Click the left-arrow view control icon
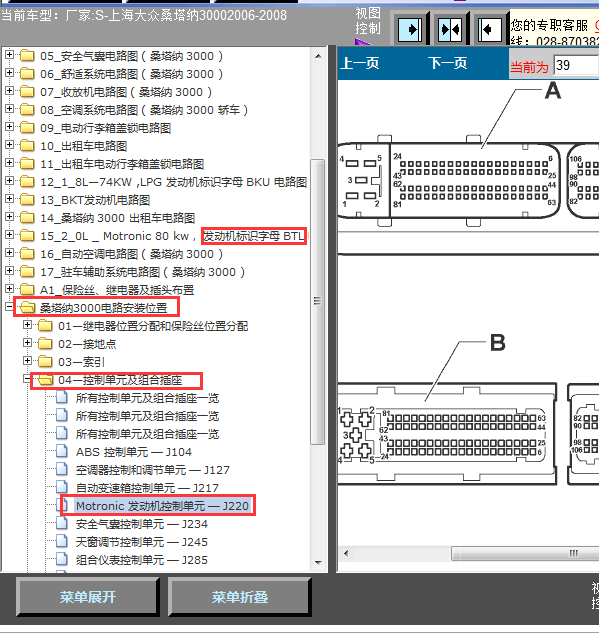599x633 pixels. [489, 29]
